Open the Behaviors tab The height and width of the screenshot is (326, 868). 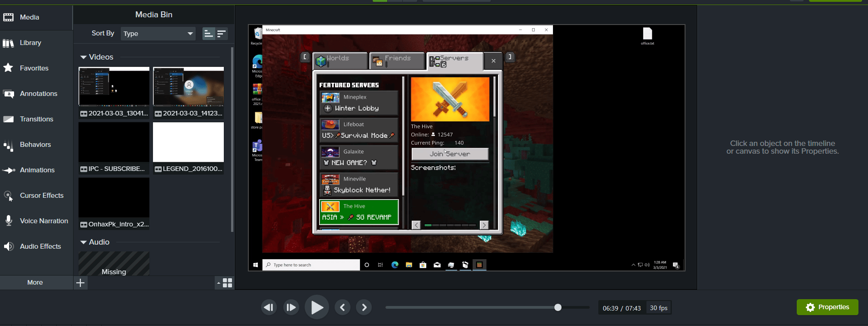[x=36, y=145]
